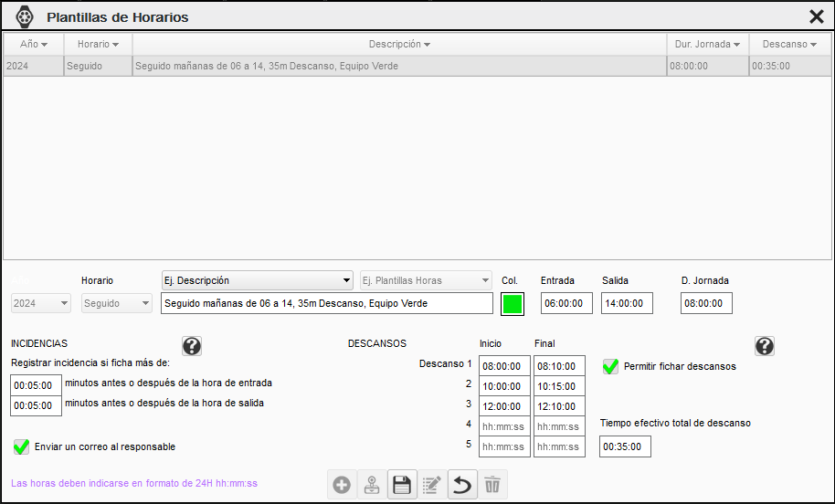Delete template using the trash icon
Viewport: 835px width, 504px height.
pos(492,485)
